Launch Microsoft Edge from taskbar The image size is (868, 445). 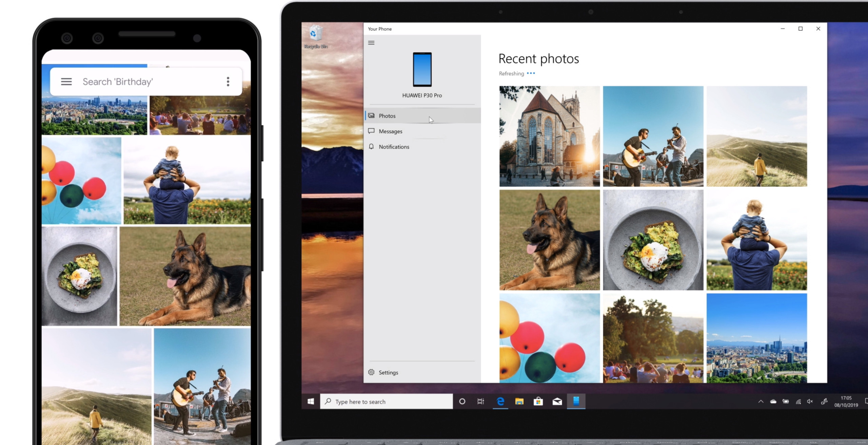pyautogui.click(x=500, y=402)
